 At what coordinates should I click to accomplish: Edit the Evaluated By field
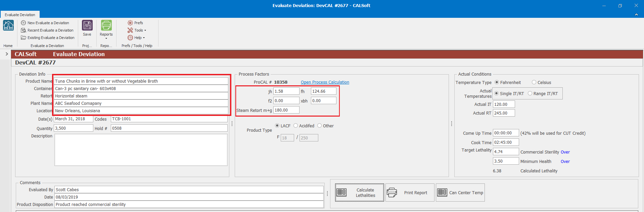189,189
